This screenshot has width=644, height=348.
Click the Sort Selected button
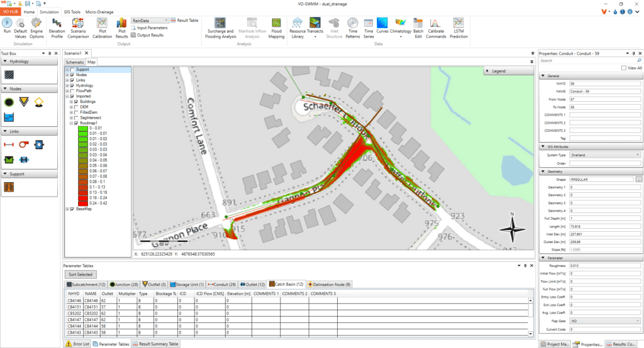(x=80, y=275)
